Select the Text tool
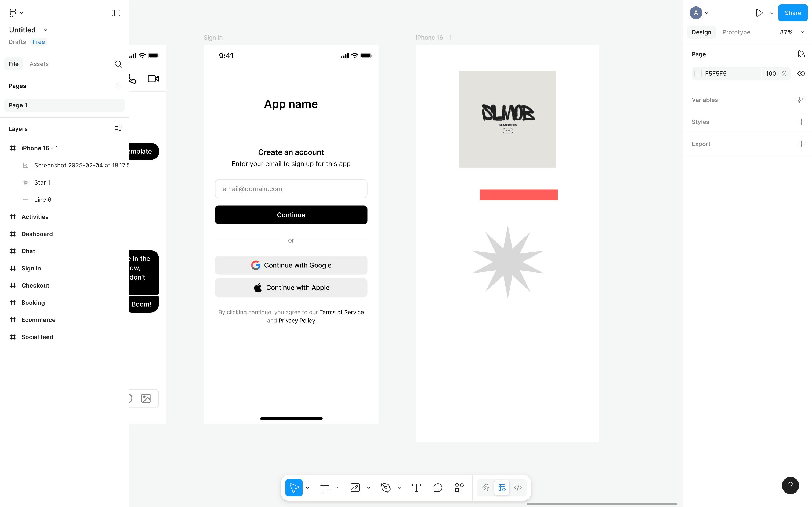This screenshot has height=507, width=812. [416, 488]
